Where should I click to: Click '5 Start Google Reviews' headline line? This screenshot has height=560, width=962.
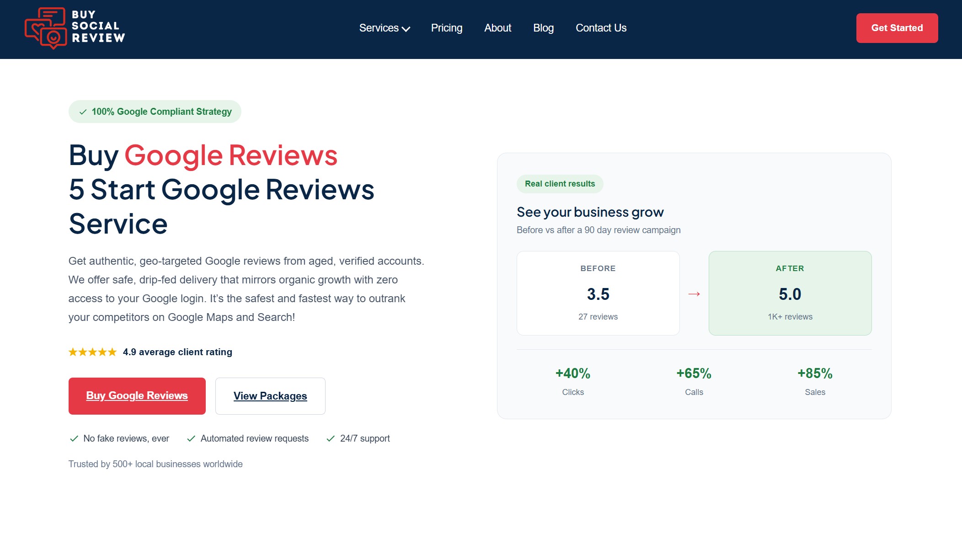222,189
